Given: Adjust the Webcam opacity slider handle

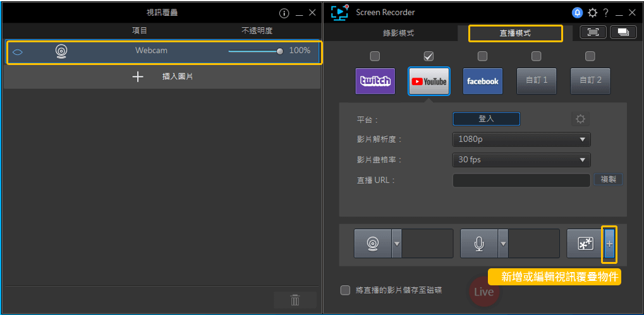Looking at the screenshot, I should coord(280,51).
